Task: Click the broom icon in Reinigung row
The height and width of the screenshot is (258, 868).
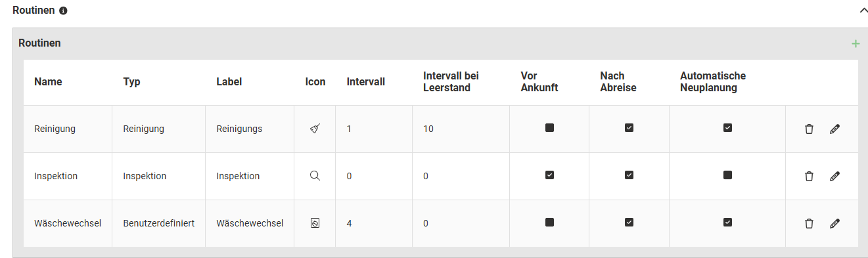Action: (x=315, y=129)
